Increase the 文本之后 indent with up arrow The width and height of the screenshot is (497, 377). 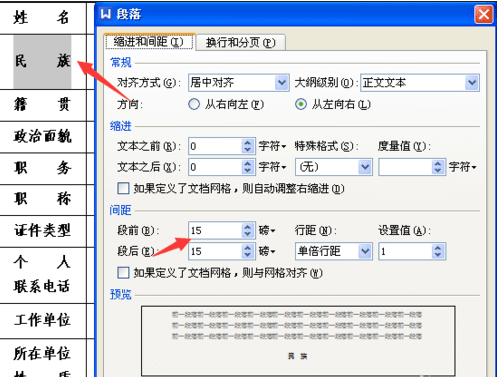coord(247,163)
